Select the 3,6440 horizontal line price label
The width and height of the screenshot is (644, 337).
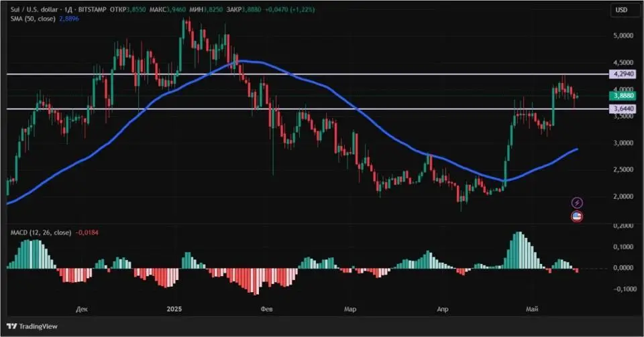click(622, 109)
